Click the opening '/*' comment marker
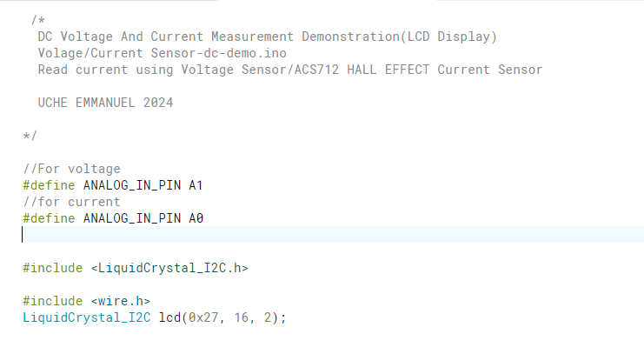The image size is (644, 354). point(37,19)
